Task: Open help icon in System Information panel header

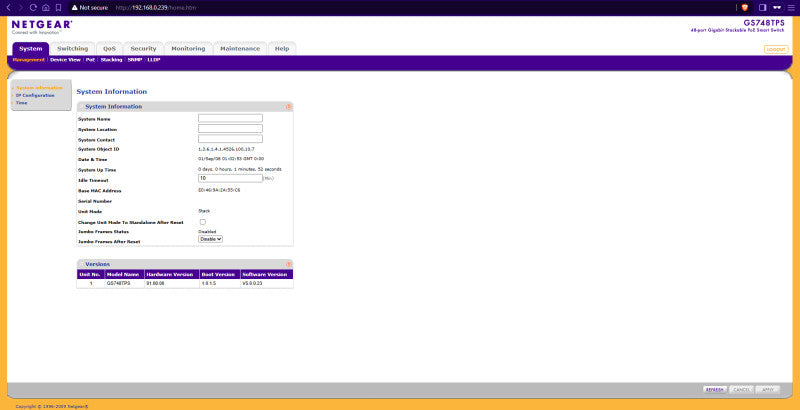Action: (288, 107)
